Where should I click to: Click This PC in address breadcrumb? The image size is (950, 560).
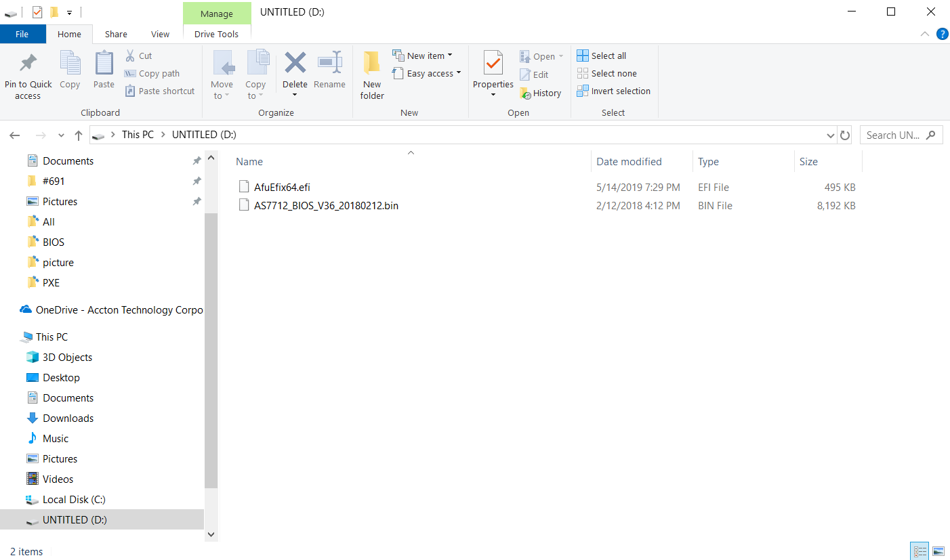pos(138,135)
